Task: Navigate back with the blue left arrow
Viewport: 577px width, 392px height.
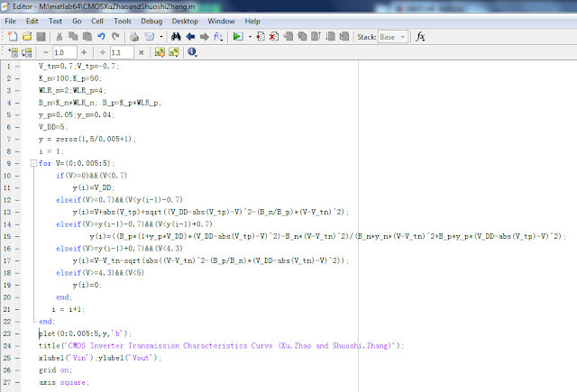Action: [190, 36]
